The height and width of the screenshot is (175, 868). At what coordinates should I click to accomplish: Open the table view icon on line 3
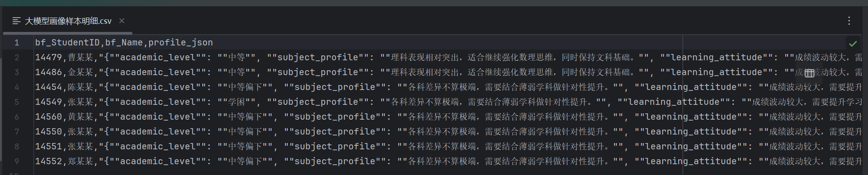(810, 73)
